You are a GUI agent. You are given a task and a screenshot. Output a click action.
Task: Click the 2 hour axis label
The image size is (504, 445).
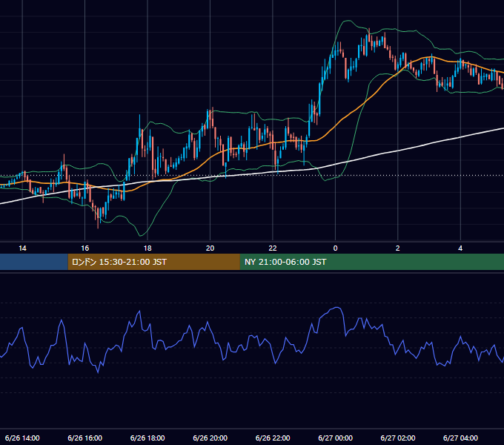point(397,248)
